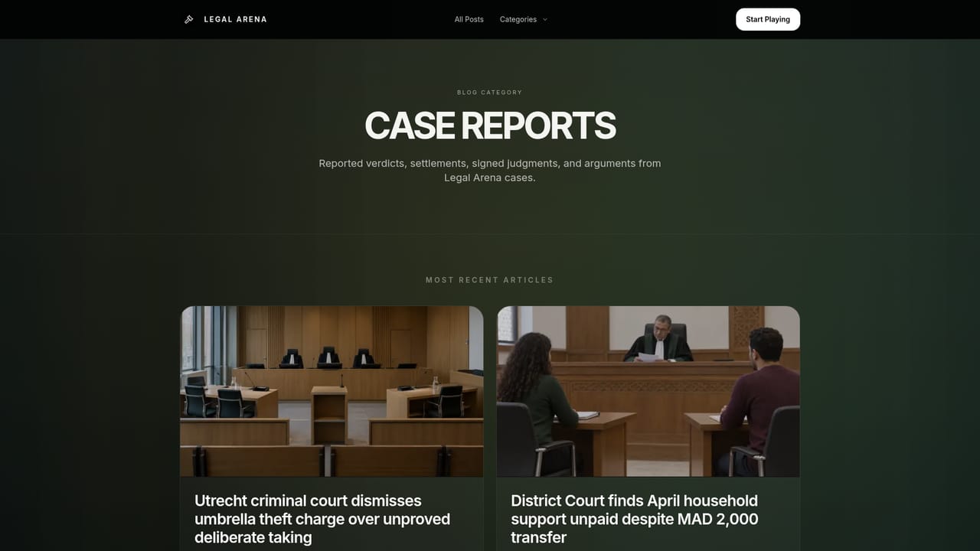Go to All Posts
The width and height of the screenshot is (980, 551).
469,19
